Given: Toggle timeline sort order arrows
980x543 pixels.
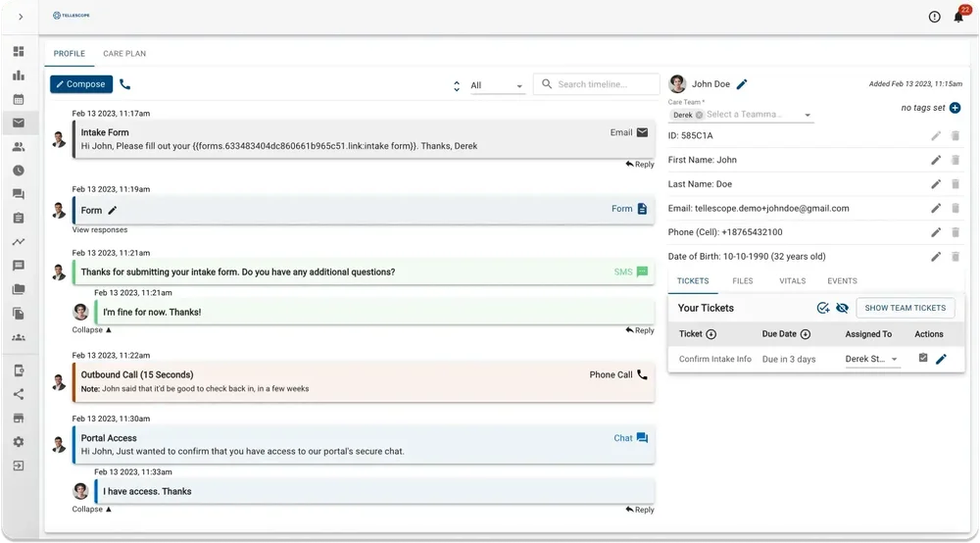Looking at the screenshot, I should (x=457, y=86).
